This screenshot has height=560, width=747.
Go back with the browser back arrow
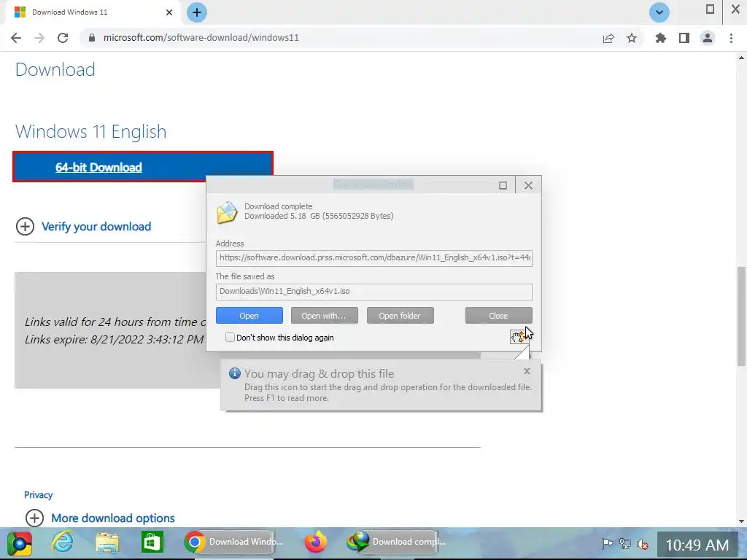point(16,38)
